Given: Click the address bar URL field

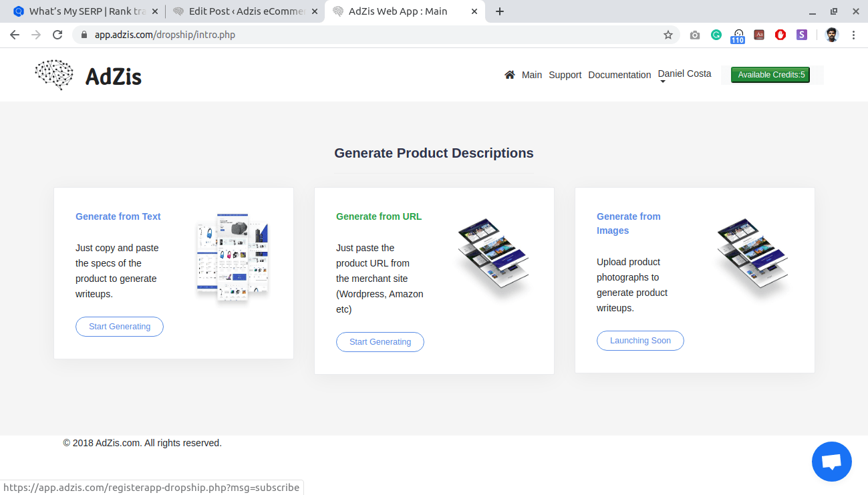Looking at the screenshot, I should point(374,35).
